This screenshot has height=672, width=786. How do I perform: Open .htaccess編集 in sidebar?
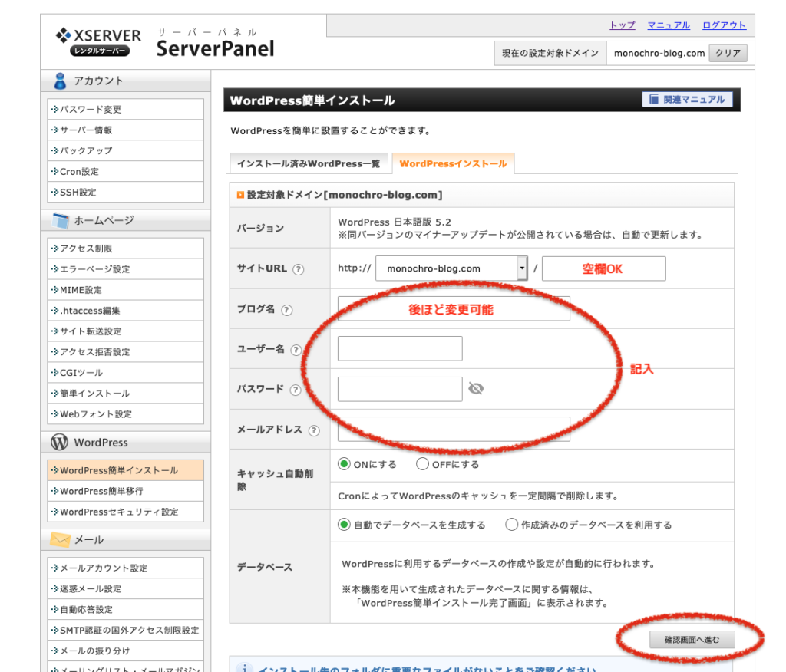coord(125,311)
